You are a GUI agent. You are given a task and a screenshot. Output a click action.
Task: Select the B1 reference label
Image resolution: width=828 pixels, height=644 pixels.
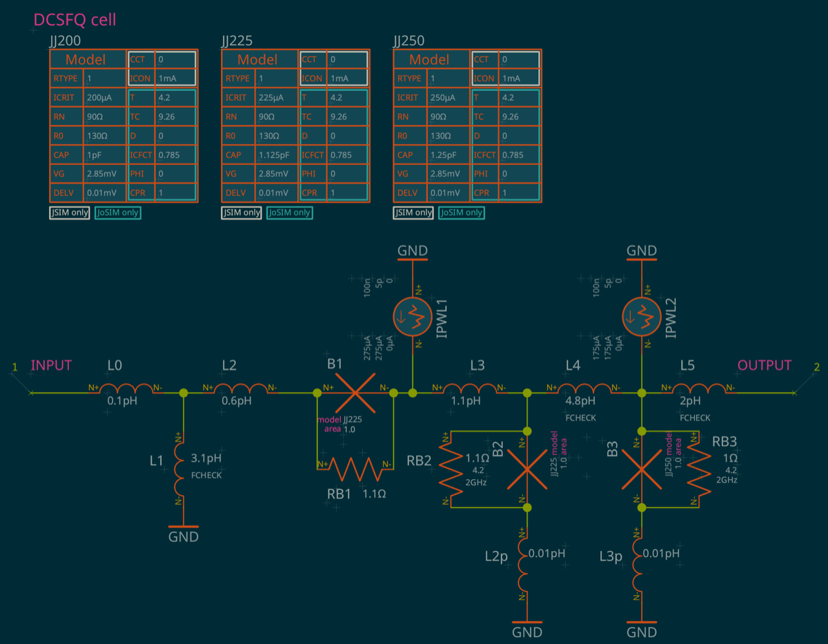click(335, 364)
